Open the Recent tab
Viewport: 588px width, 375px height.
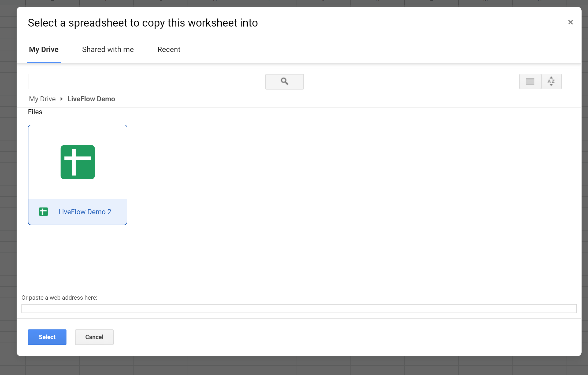[x=169, y=50]
